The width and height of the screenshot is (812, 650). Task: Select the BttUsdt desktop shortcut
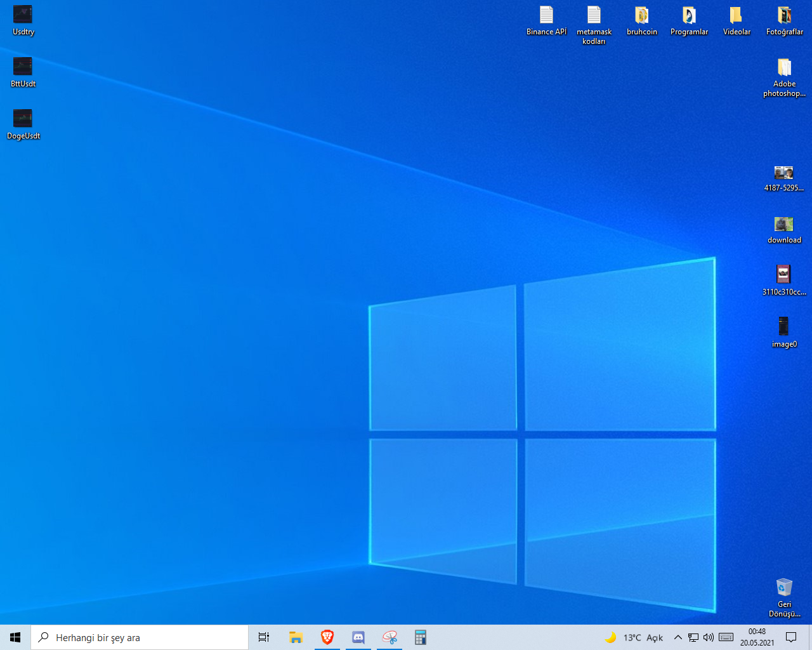tap(23, 72)
